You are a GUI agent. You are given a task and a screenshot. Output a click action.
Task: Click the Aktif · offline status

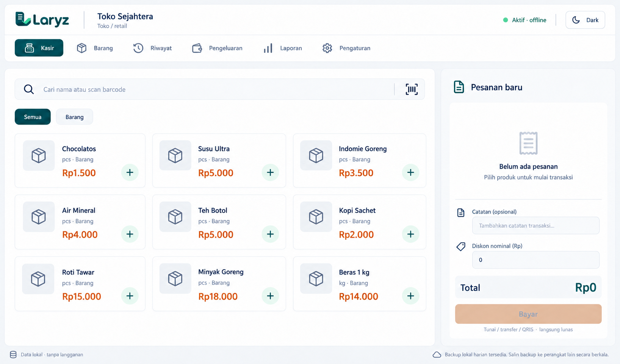click(x=525, y=20)
